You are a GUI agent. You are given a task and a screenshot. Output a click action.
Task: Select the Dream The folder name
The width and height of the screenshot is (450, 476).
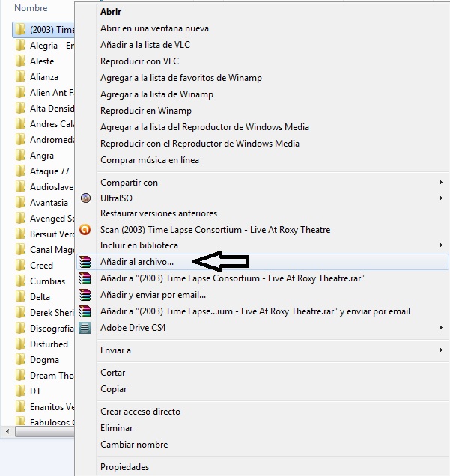[52, 376]
